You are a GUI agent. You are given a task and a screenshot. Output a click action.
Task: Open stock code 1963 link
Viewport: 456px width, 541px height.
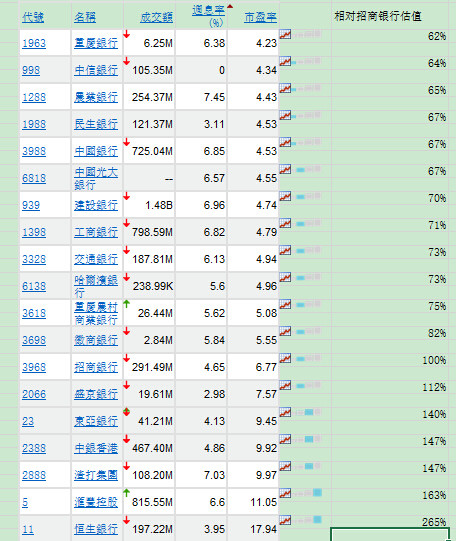click(34, 43)
